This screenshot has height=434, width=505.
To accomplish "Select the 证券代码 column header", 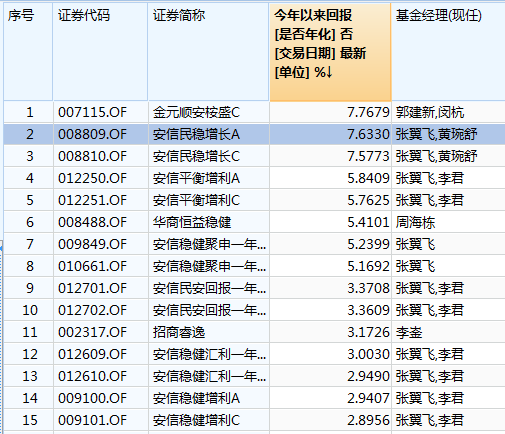I will click(100, 52).
